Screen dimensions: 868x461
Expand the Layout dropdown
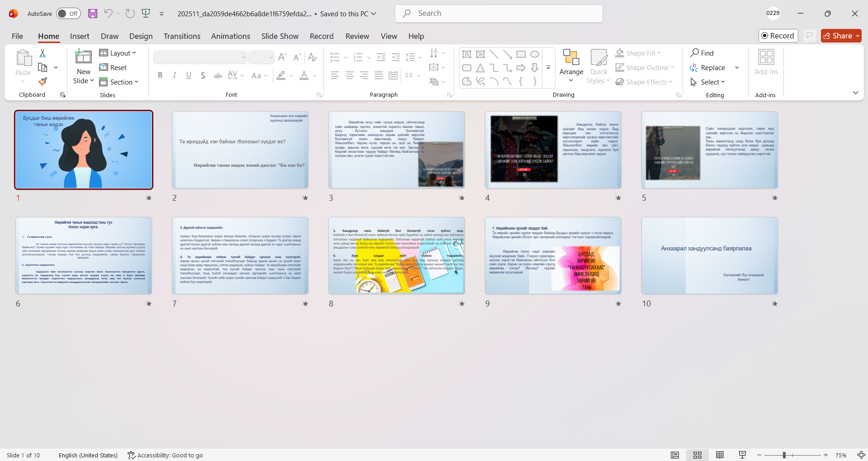coord(118,53)
